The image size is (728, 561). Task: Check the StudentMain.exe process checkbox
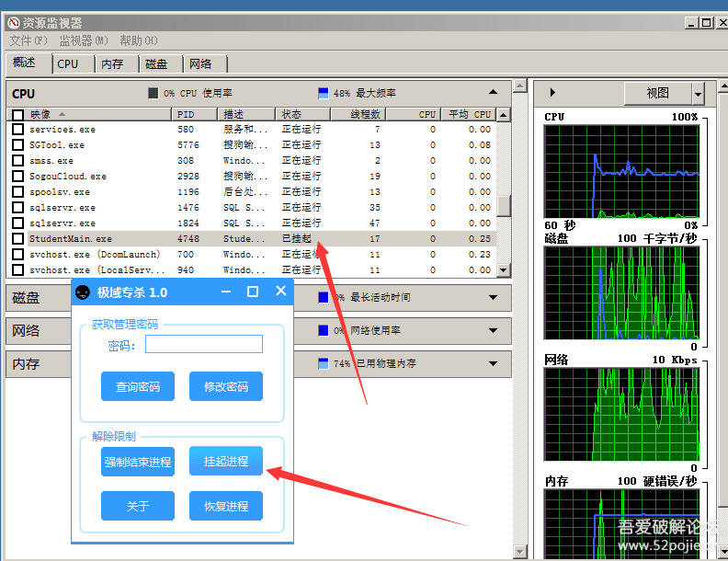tap(17, 239)
